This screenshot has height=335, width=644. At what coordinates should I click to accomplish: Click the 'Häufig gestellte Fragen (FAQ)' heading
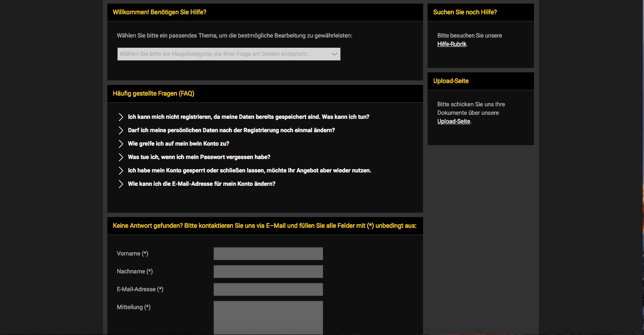(153, 94)
